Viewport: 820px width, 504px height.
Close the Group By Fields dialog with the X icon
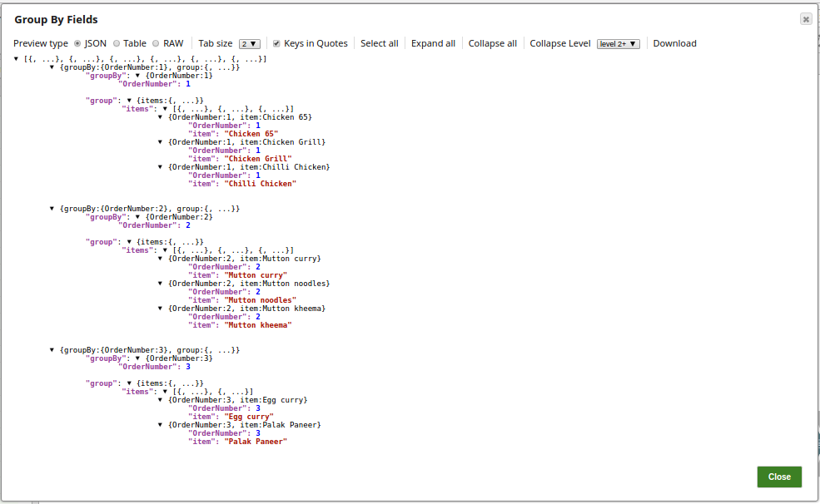(805, 19)
